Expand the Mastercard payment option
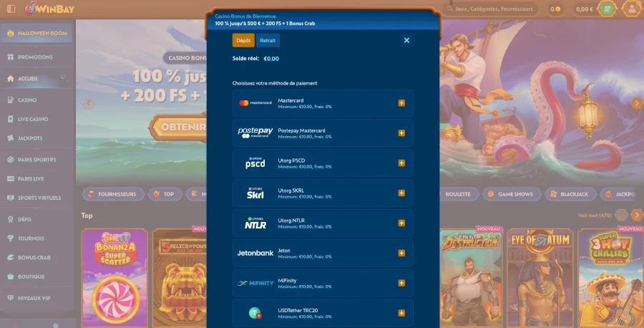 [401, 103]
